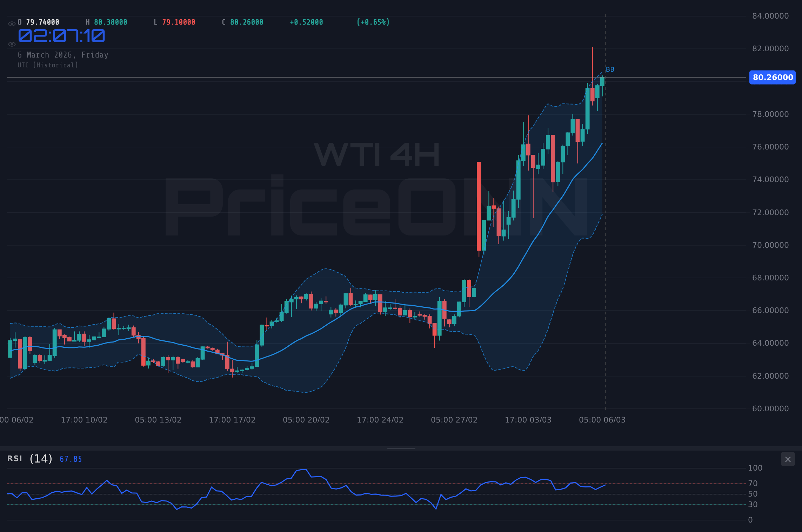Click the RSI 30 oversold level label

pyautogui.click(x=753, y=505)
